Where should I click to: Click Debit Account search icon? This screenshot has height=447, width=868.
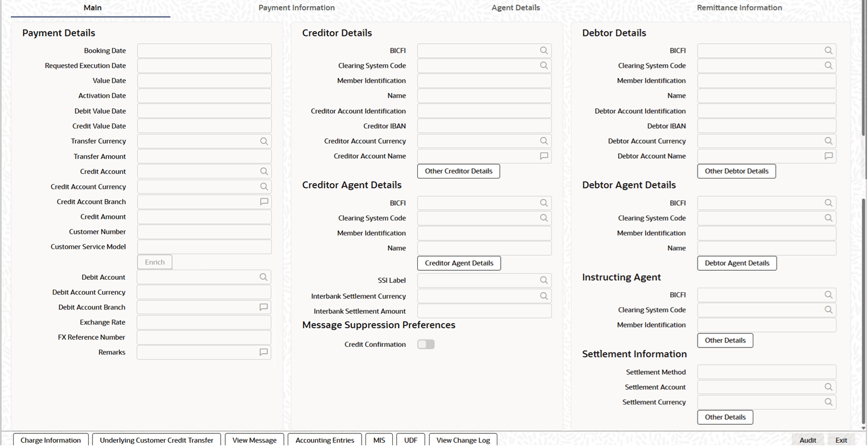[263, 277]
